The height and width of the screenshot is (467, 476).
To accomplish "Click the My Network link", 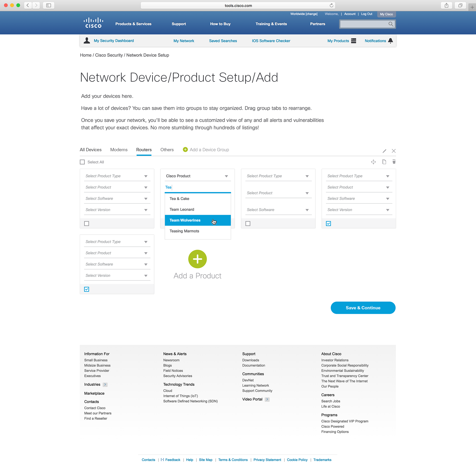I will 184,41.
